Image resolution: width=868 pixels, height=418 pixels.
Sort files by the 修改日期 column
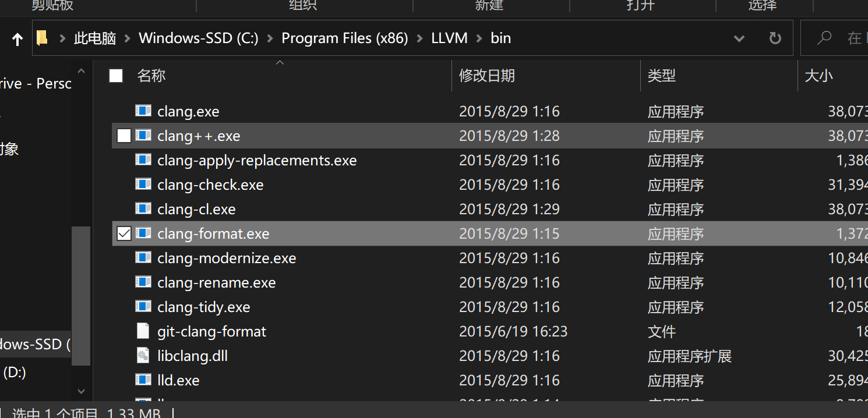[x=487, y=76]
